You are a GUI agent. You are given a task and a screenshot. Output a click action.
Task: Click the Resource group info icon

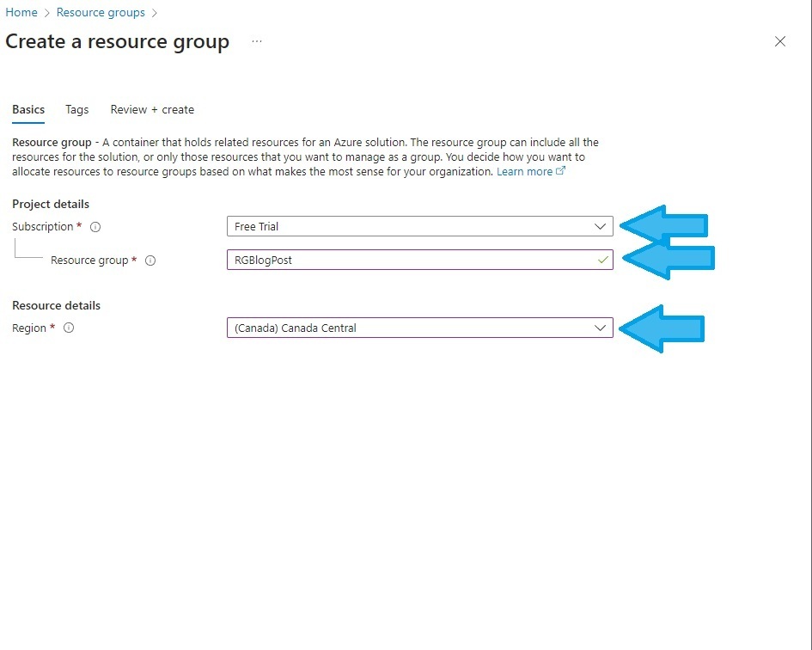pyautogui.click(x=150, y=261)
